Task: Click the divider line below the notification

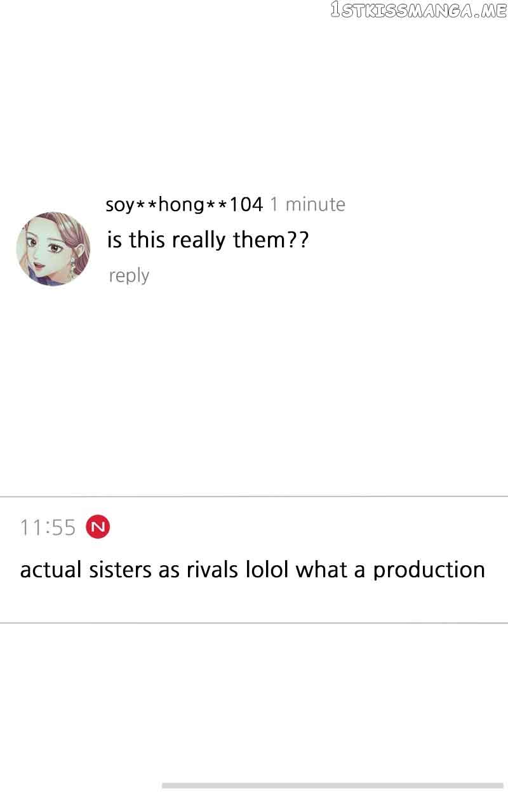Action: pyautogui.click(x=254, y=623)
